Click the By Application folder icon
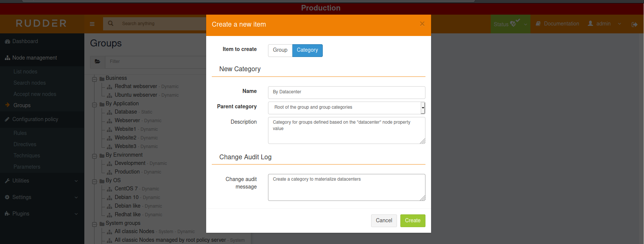Screen dimensions: 644x244 [x=102, y=104]
